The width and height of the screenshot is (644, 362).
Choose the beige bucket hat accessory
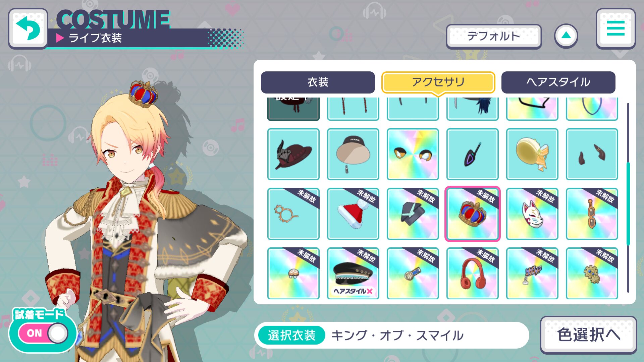click(x=353, y=154)
